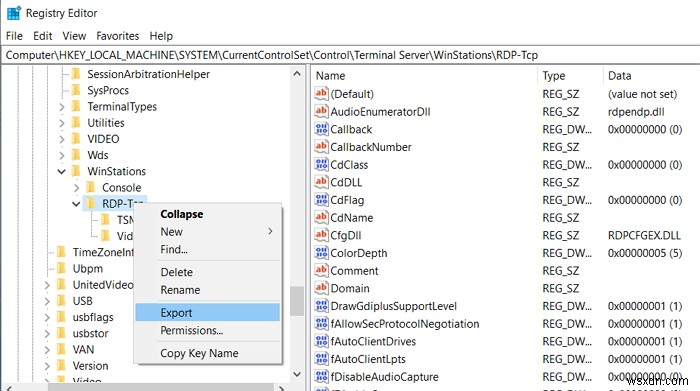Click the registry path address bar
This screenshot has height=391, width=700.
(350, 55)
